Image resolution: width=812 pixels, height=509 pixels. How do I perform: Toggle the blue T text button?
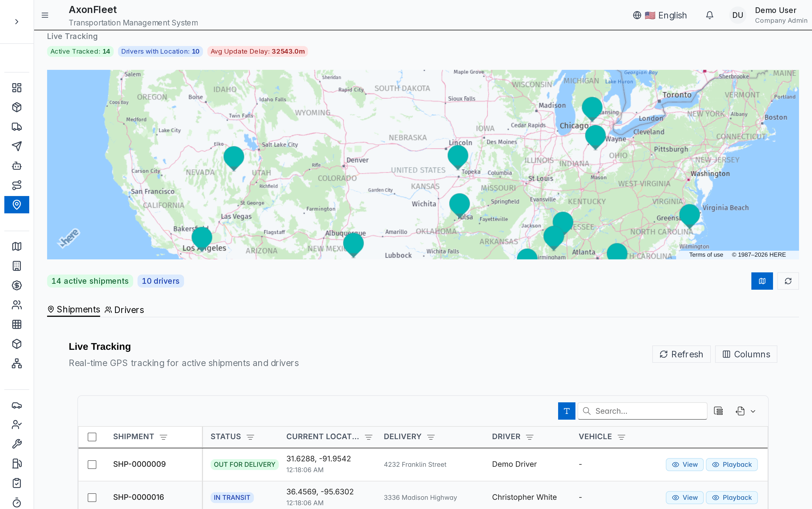pyautogui.click(x=566, y=411)
